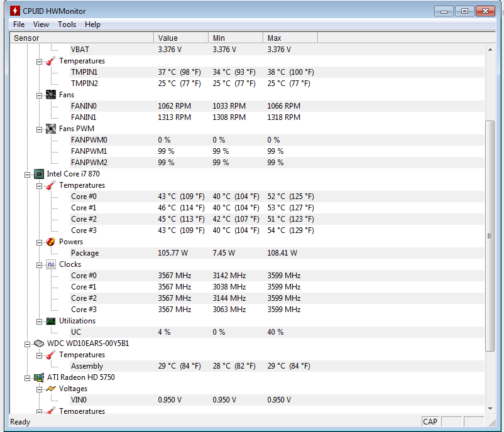Image resolution: width=504 pixels, height=432 pixels.
Task: Minimize the HWMonitor window
Action: pos(444,11)
